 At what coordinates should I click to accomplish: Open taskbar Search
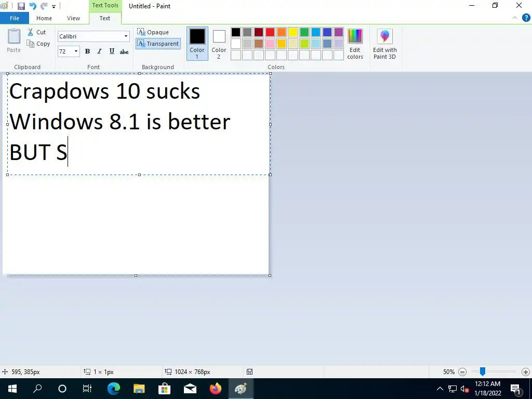click(37, 389)
